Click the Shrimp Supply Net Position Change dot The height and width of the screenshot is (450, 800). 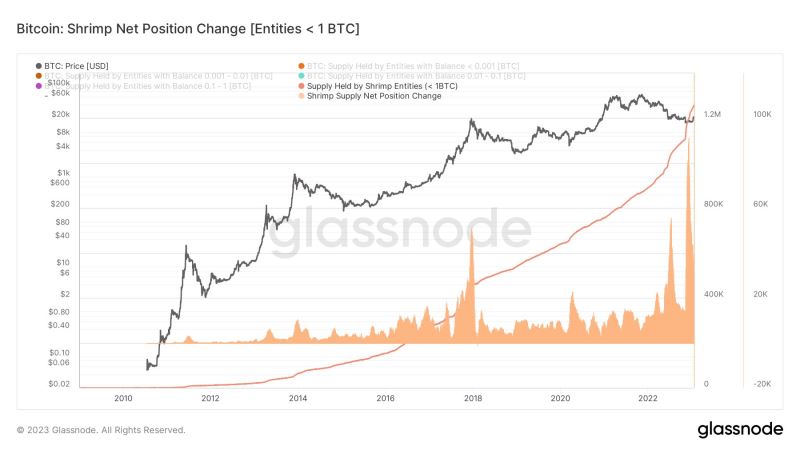tap(300, 96)
